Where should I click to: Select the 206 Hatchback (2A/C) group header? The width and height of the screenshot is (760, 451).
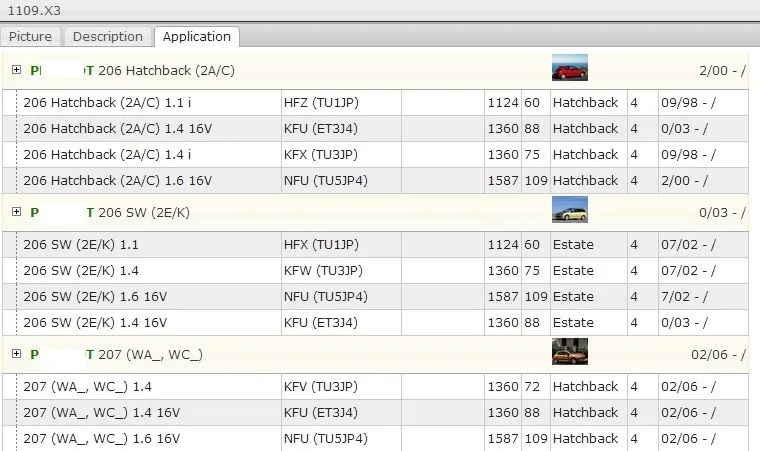click(x=376, y=71)
